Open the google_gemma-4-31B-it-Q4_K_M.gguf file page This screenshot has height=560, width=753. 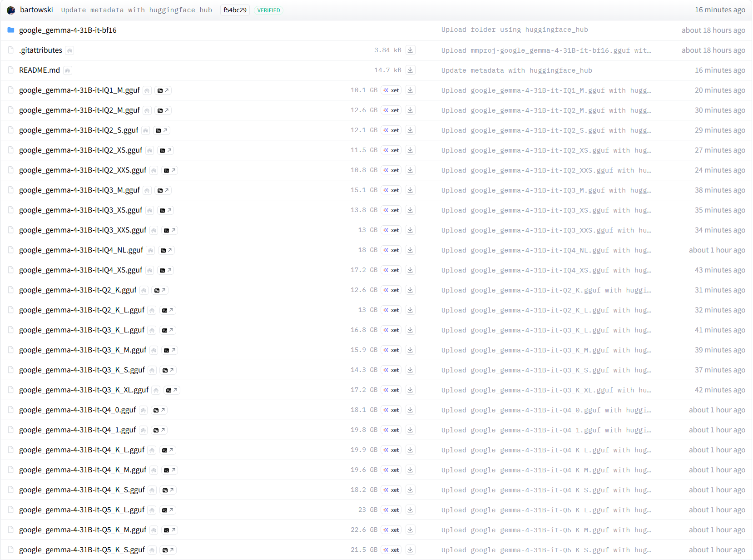[83, 470]
